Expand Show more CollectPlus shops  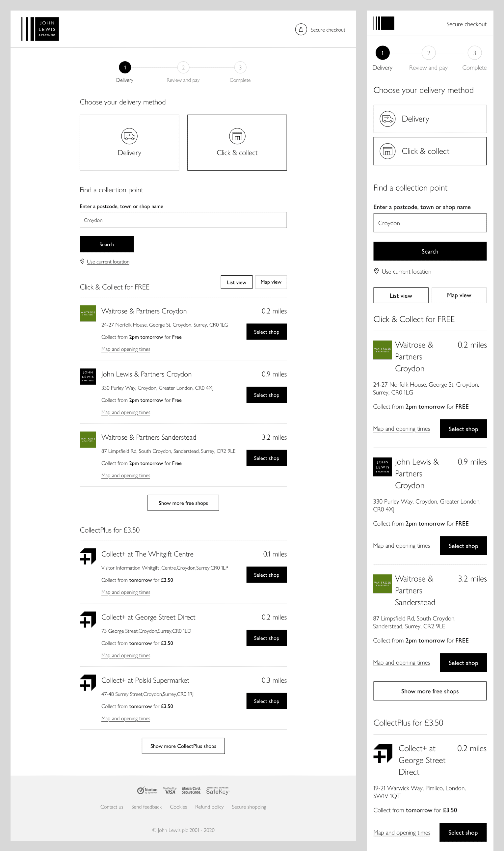coord(183,746)
